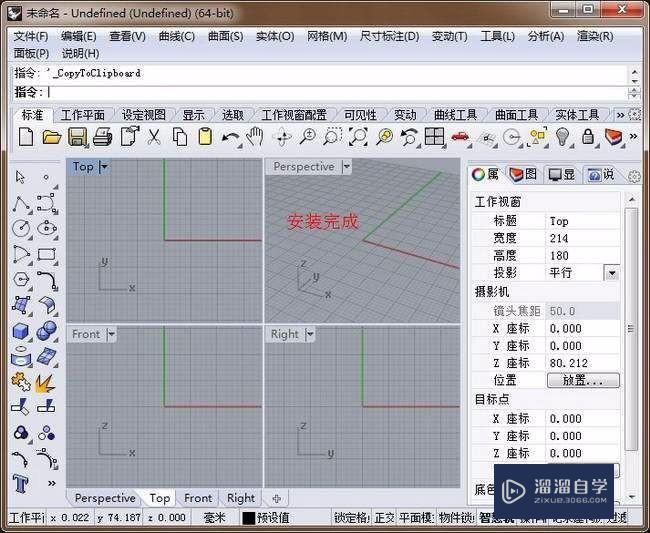Cut selection with the scissors icon
Image resolution: width=650 pixels, height=533 pixels.
154,137
